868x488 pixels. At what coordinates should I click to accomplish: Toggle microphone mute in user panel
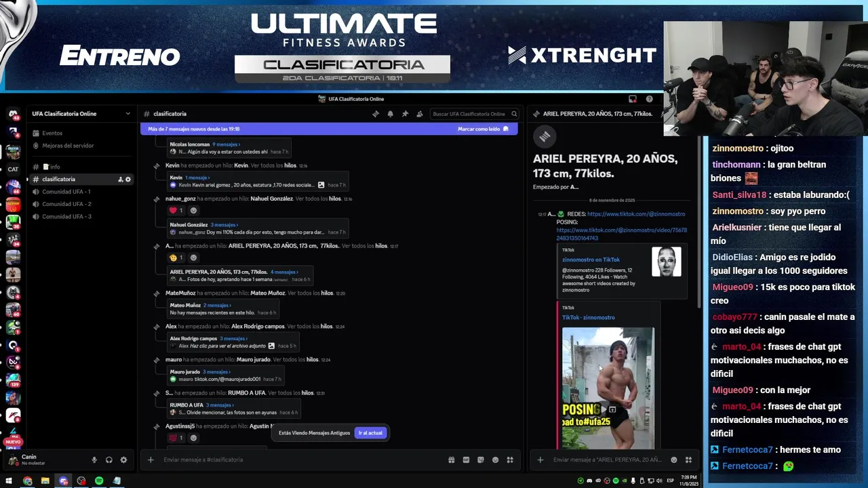94,460
